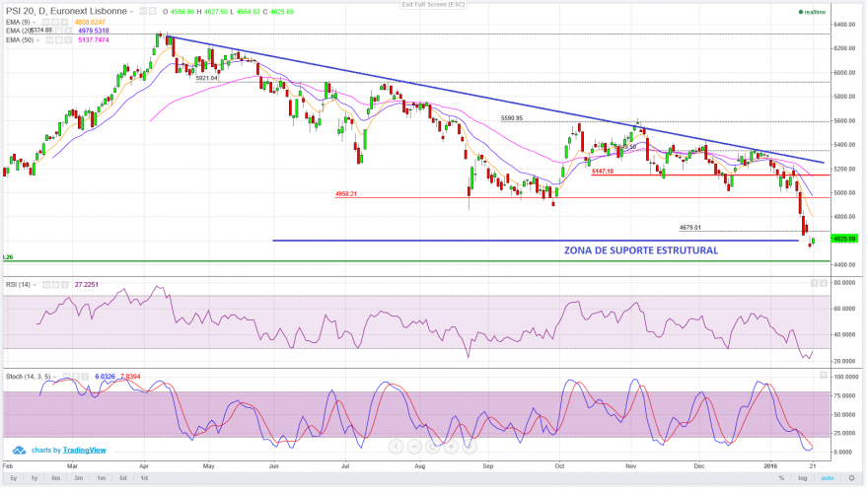
Task: Toggle percent scale mode
Action: (781, 478)
